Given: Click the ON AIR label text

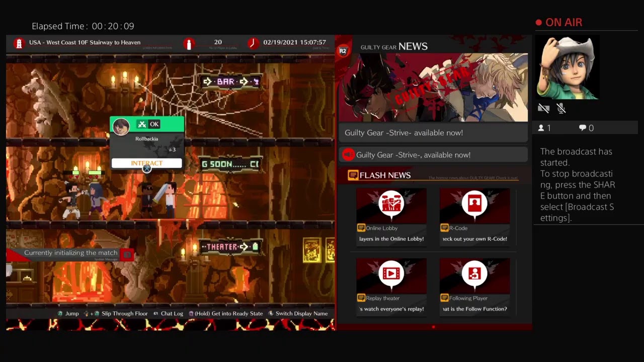Looking at the screenshot, I should [x=563, y=23].
